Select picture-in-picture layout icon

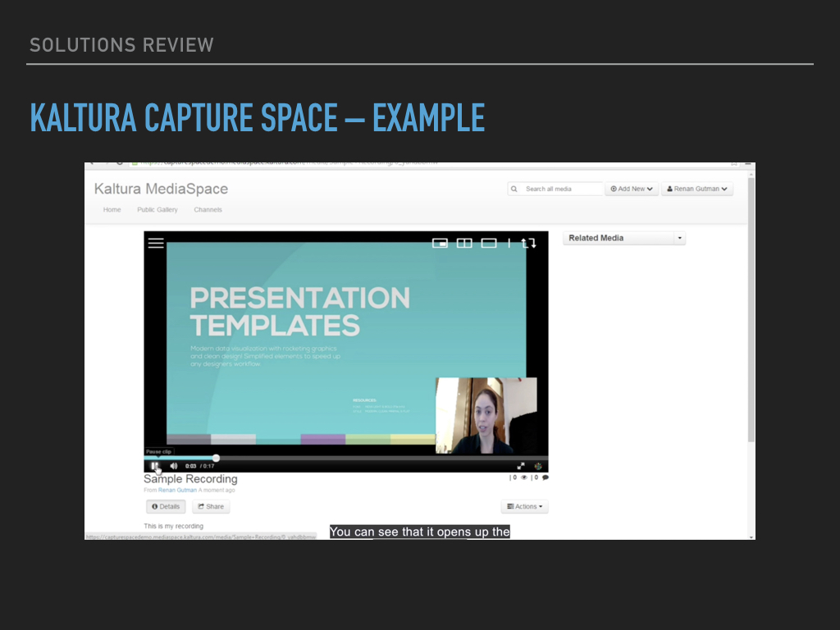(440, 243)
